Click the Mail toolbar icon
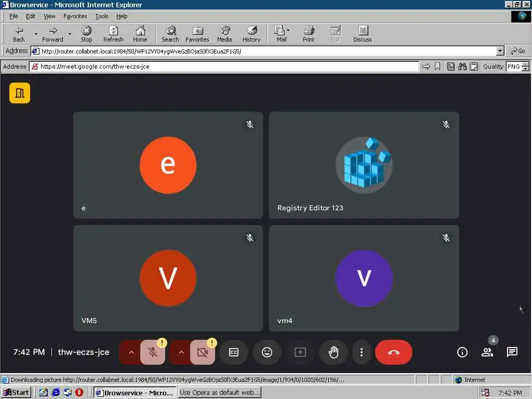532x399 pixels. click(280, 34)
